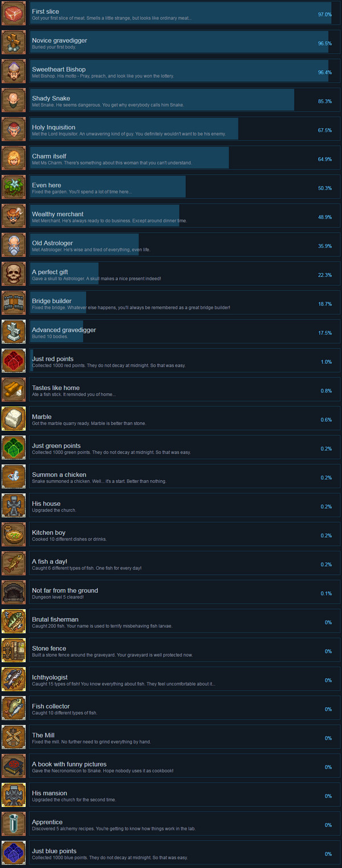The image size is (342, 868).
Task: Click the Just red points icon
Action: tap(14, 361)
